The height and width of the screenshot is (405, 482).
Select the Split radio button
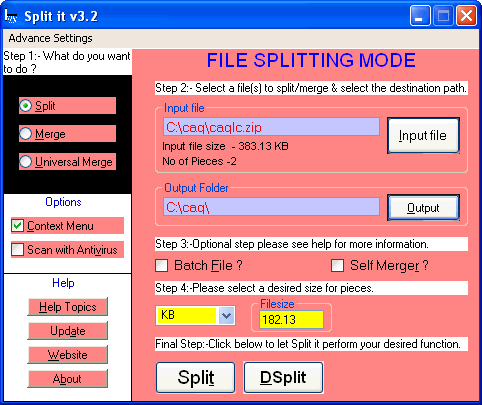(26, 106)
